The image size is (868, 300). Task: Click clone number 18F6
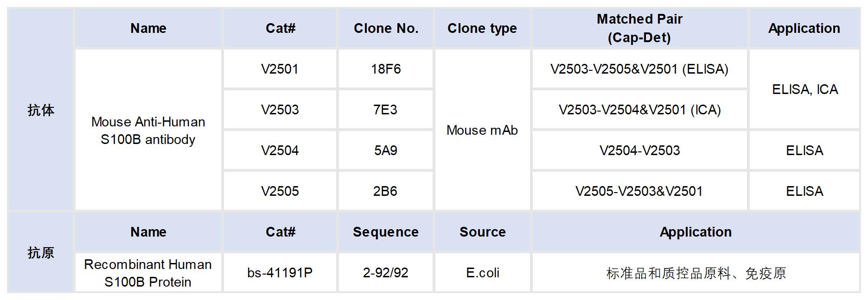point(385,69)
